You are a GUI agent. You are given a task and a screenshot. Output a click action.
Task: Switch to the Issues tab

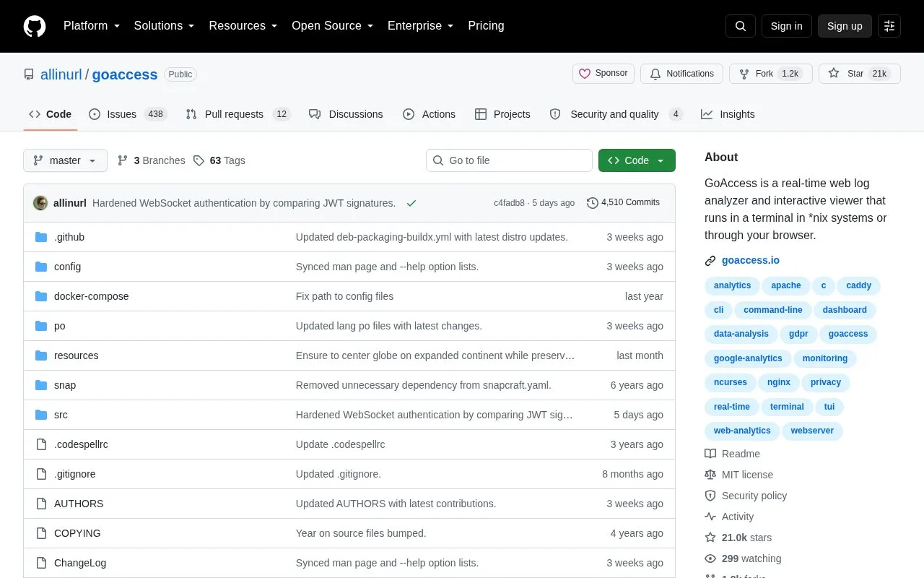click(x=128, y=114)
